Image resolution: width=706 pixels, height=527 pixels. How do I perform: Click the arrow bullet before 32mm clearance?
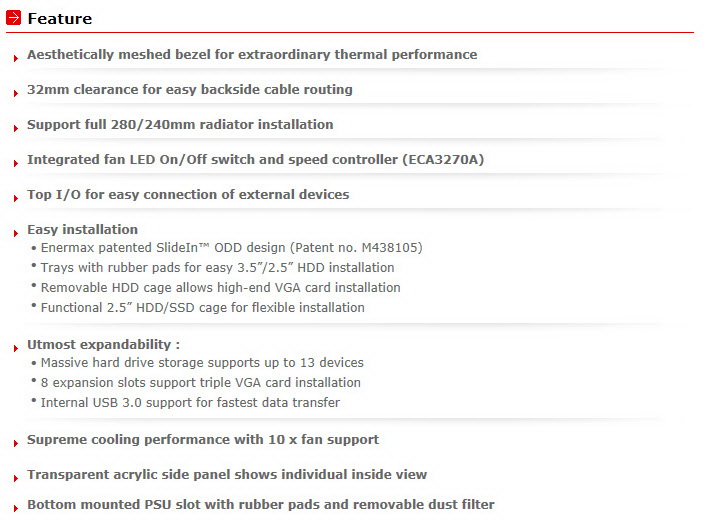tap(16, 93)
